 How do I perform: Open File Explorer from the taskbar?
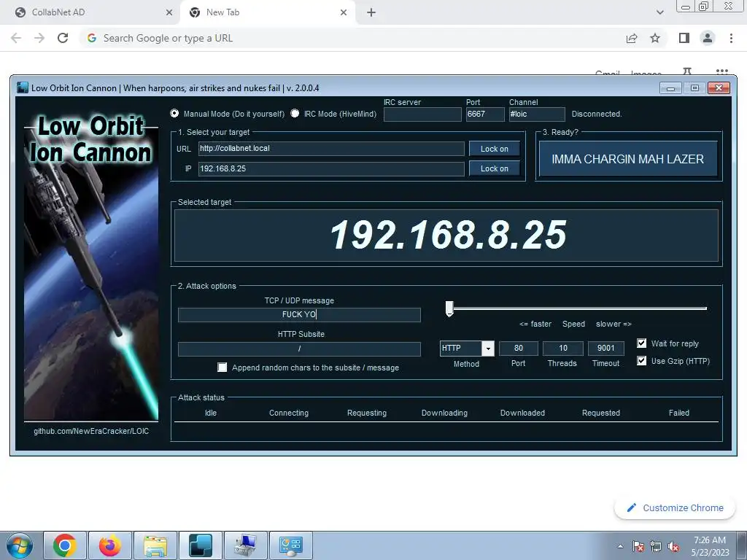pos(155,545)
